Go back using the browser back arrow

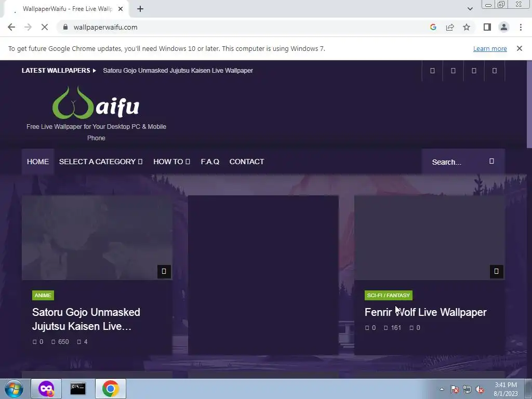[11, 27]
